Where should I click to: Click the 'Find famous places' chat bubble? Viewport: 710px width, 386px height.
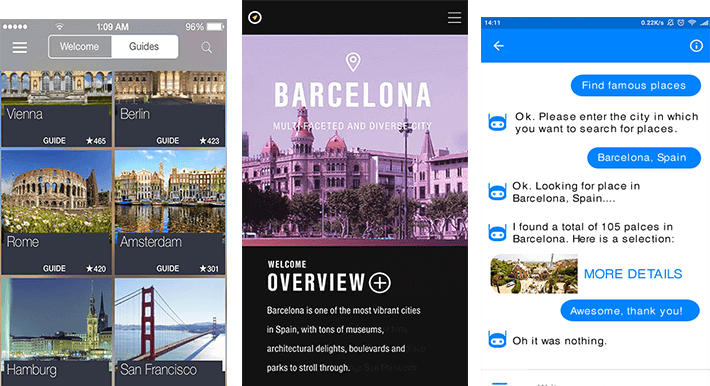(x=636, y=85)
